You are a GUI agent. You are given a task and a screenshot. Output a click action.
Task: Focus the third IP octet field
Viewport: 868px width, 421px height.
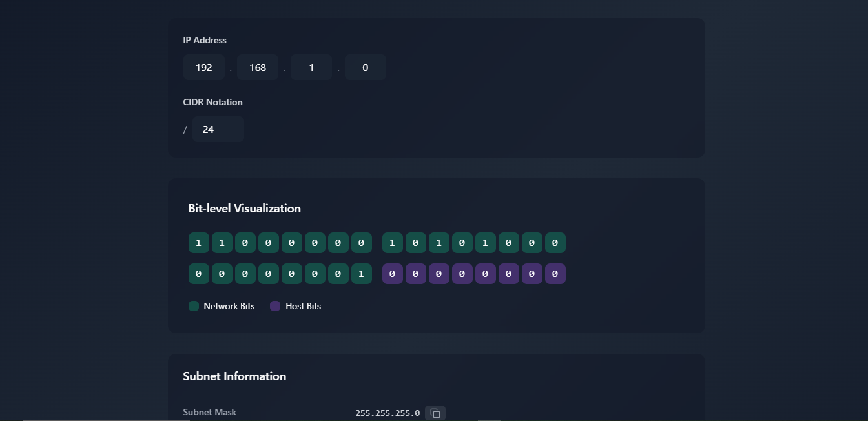click(x=311, y=67)
